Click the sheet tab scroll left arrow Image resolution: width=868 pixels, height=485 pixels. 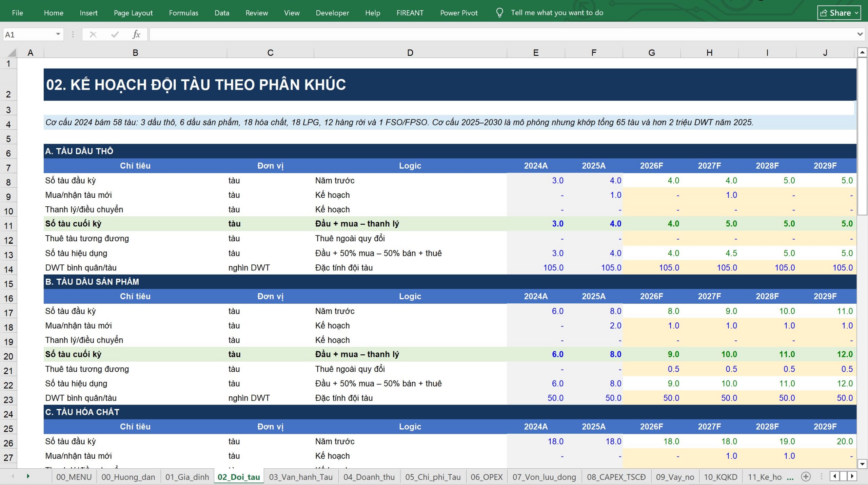13,477
